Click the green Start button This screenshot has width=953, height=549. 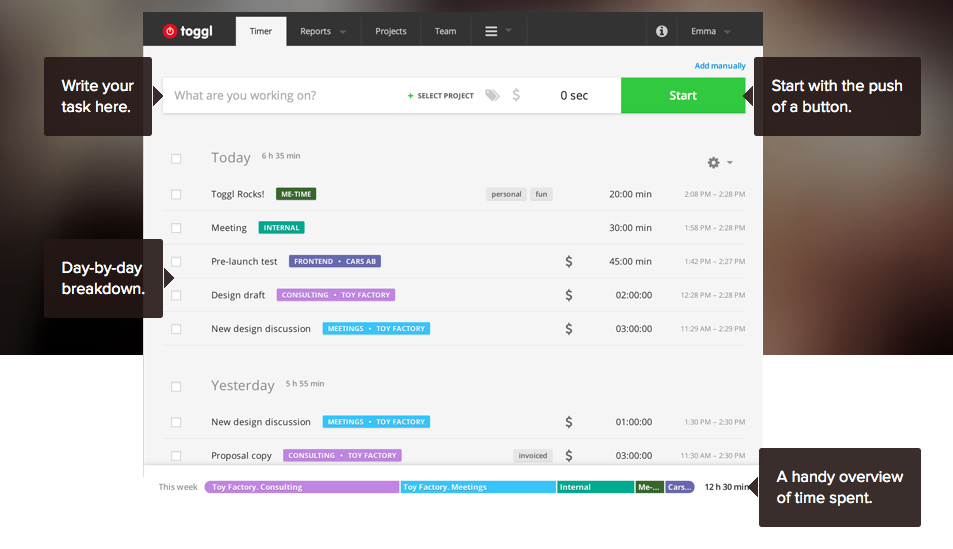[683, 95]
